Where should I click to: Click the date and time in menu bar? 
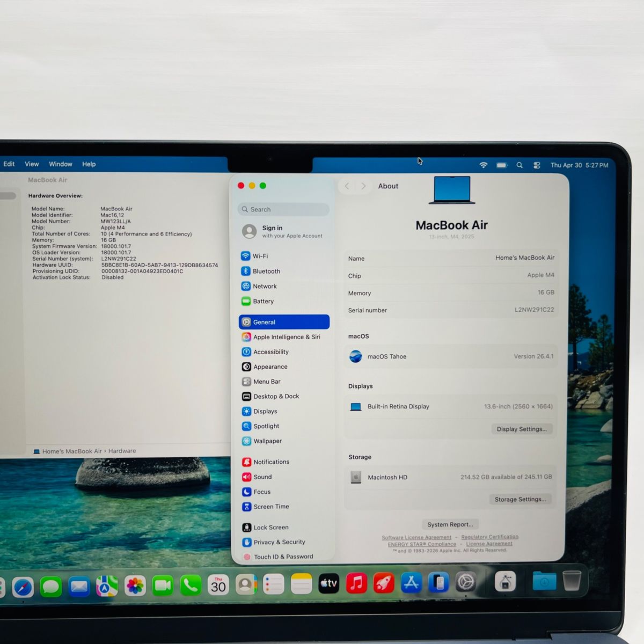coord(579,165)
